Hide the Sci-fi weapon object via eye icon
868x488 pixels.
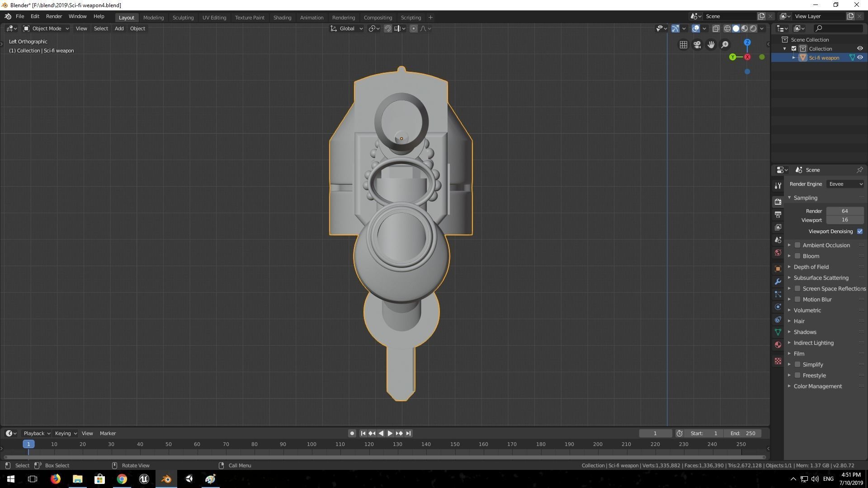click(860, 57)
